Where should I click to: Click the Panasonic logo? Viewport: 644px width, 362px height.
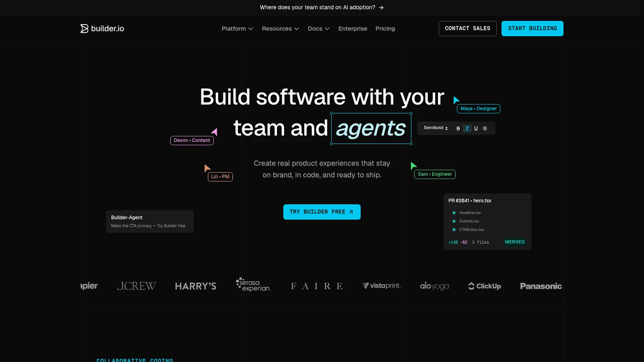point(541,286)
